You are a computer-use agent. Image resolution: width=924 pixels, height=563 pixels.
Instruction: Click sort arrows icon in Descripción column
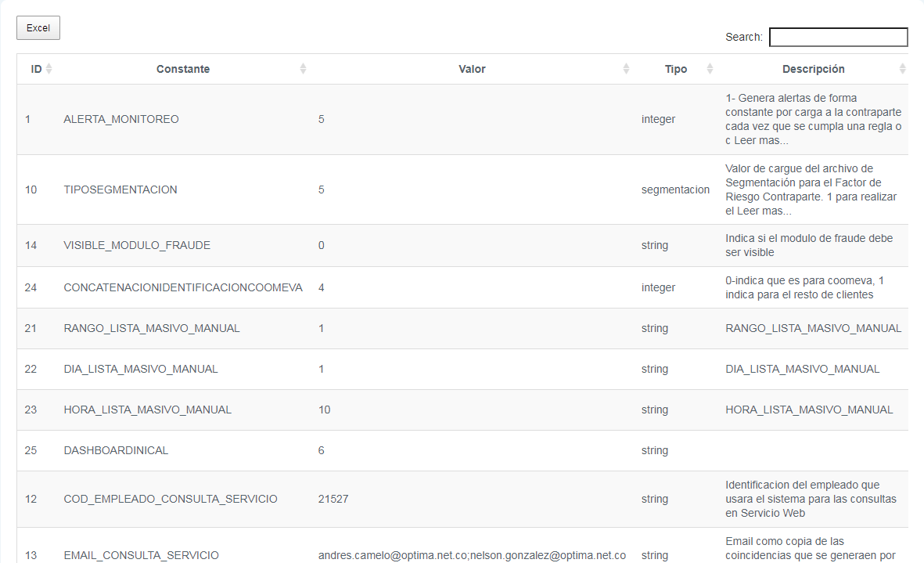[x=902, y=69]
